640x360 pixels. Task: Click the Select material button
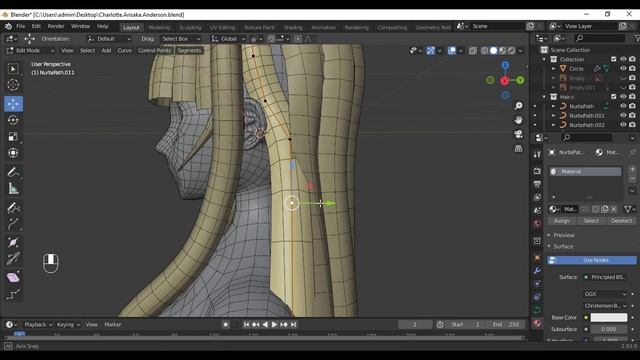pyautogui.click(x=591, y=221)
